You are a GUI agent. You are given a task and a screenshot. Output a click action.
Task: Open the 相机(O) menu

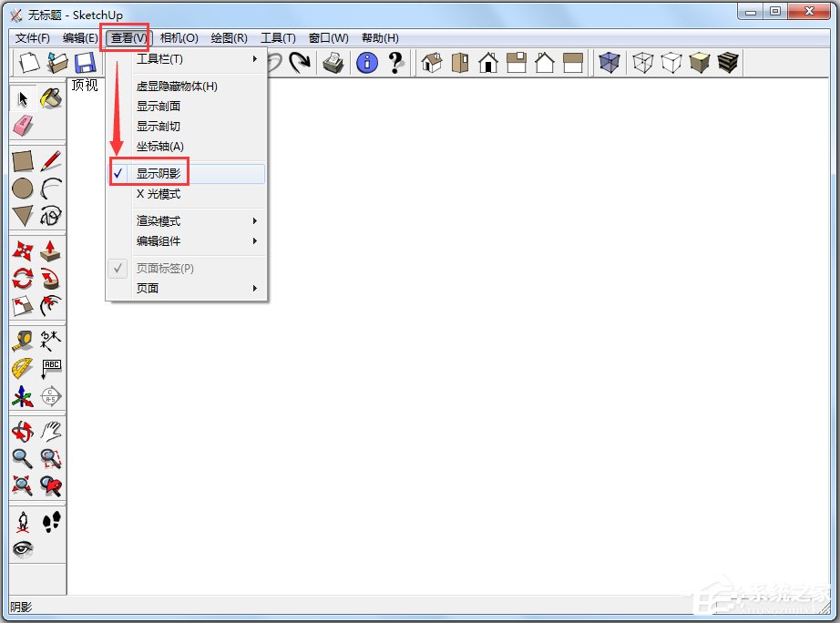pos(179,38)
